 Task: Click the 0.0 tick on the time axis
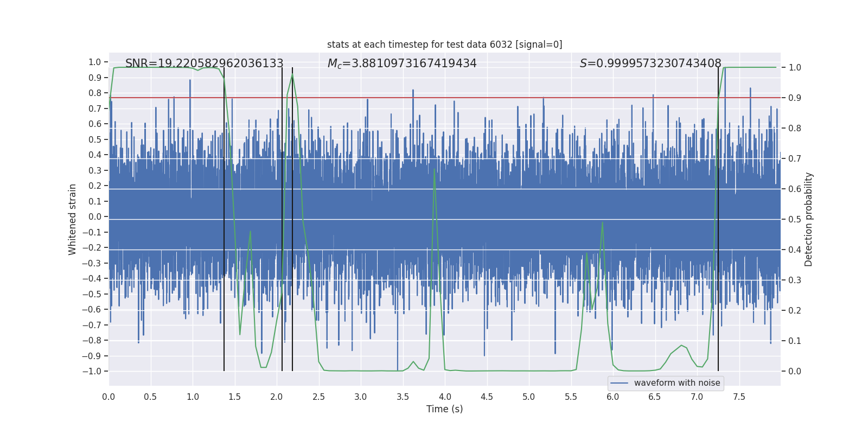pyautogui.click(x=108, y=397)
